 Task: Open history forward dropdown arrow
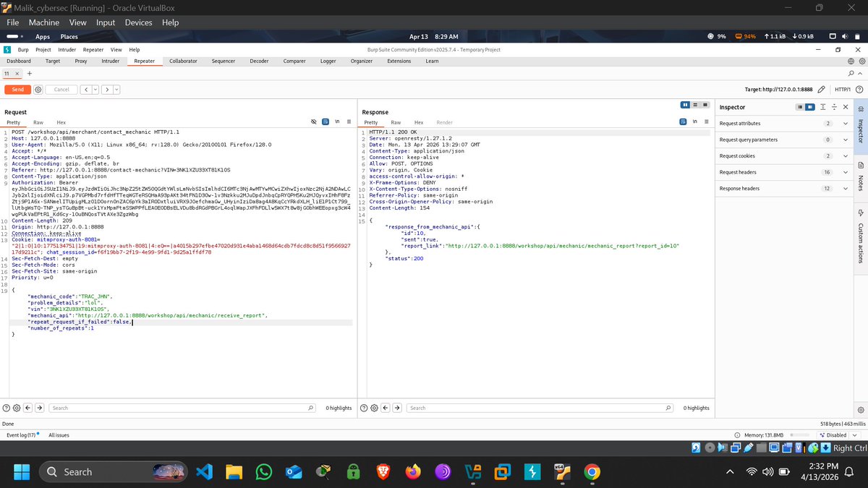point(116,90)
